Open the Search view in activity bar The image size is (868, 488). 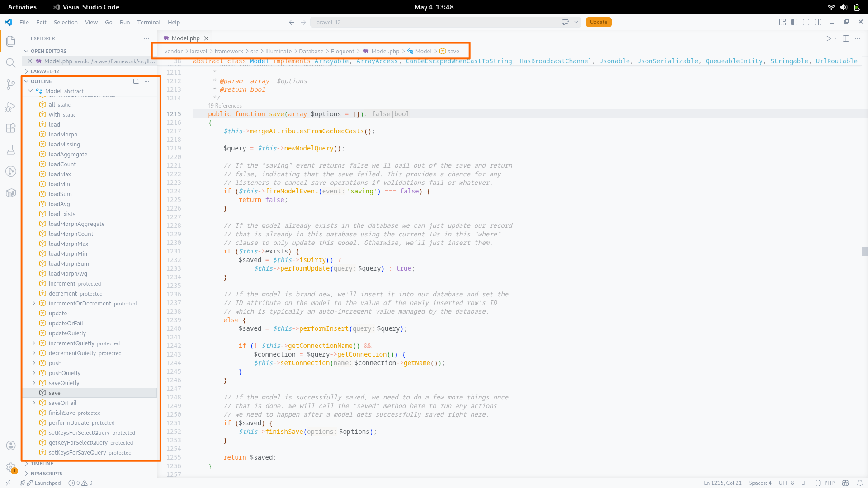11,63
